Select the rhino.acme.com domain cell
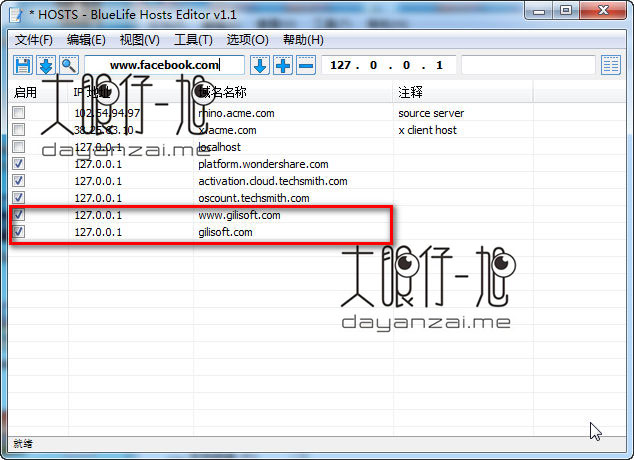 tap(236, 113)
